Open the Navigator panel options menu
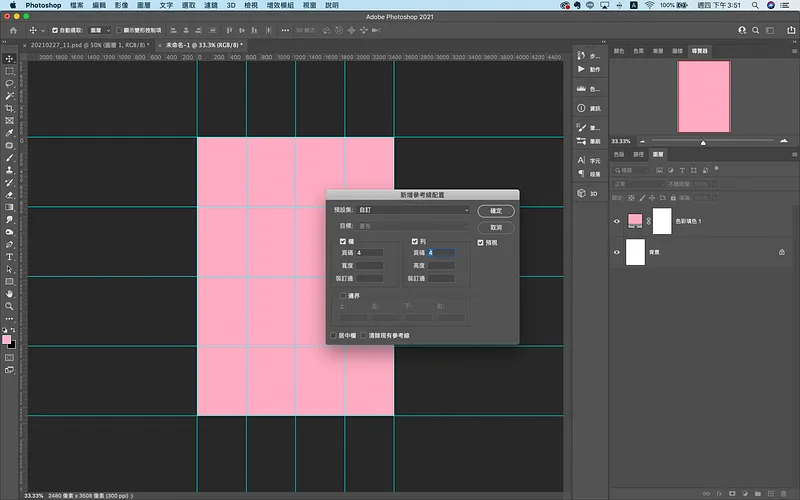The image size is (800, 500). (x=794, y=51)
